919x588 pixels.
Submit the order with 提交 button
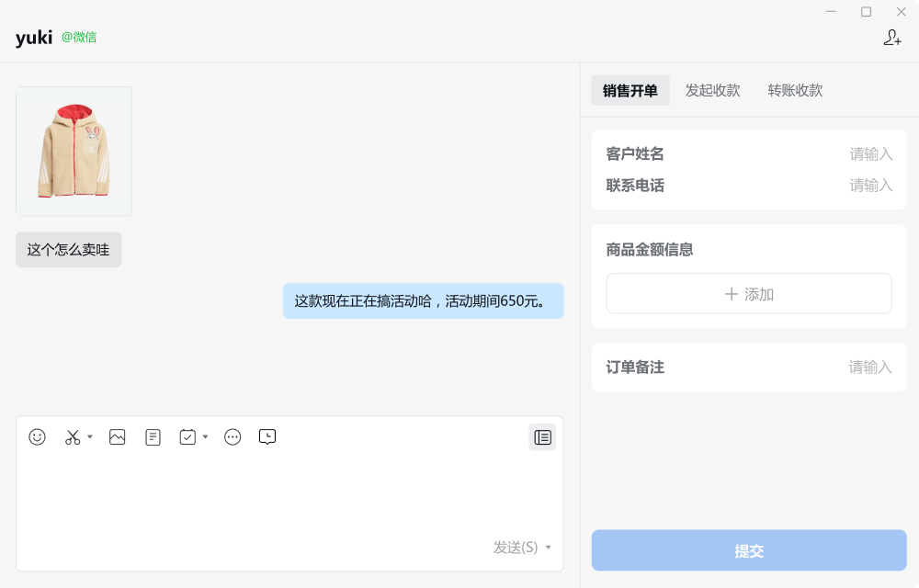point(749,550)
